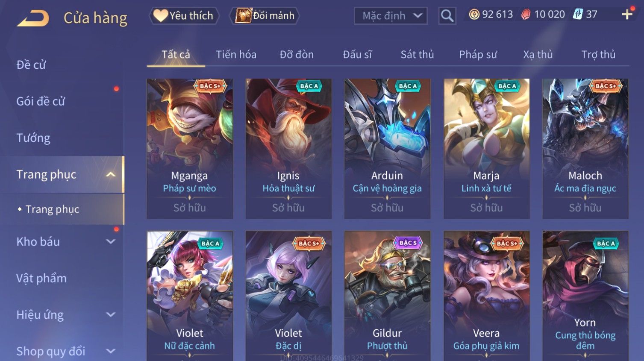Select the Mganga Pháp sư mèo skin card
The image size is (644, 361).
coord(190,149)
